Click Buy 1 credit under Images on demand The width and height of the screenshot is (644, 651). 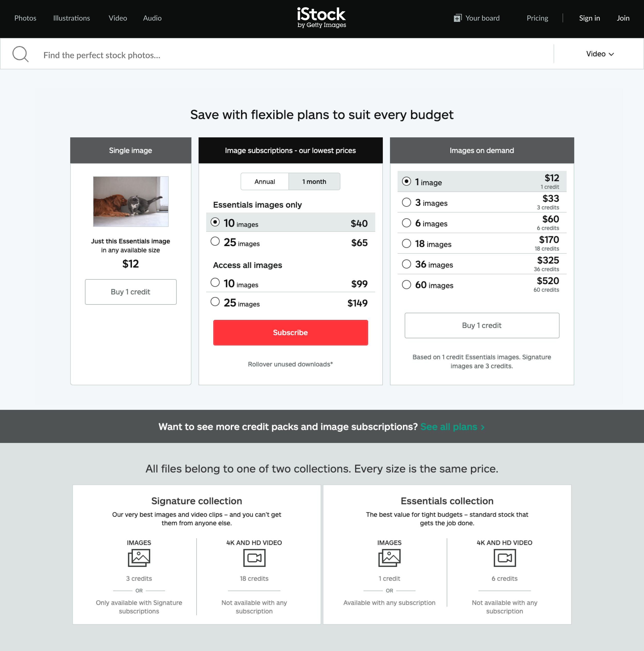[x=482, y=326]
